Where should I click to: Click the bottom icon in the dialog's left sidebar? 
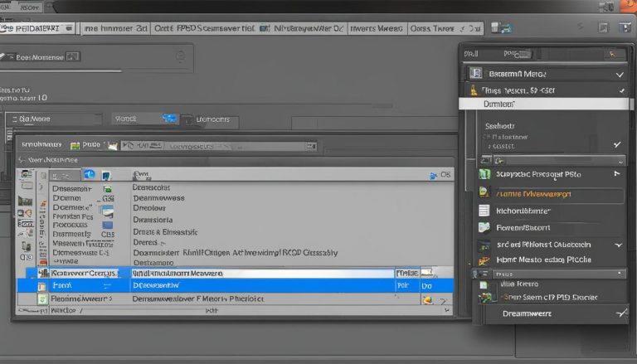pyautogui.click(x=27, y=257)
